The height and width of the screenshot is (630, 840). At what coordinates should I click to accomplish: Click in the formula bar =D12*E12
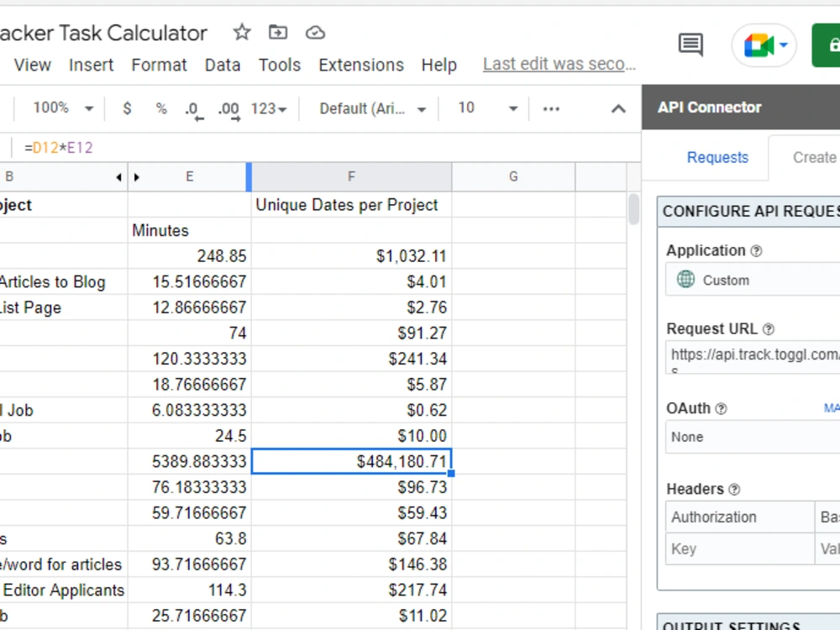point(59,148)
